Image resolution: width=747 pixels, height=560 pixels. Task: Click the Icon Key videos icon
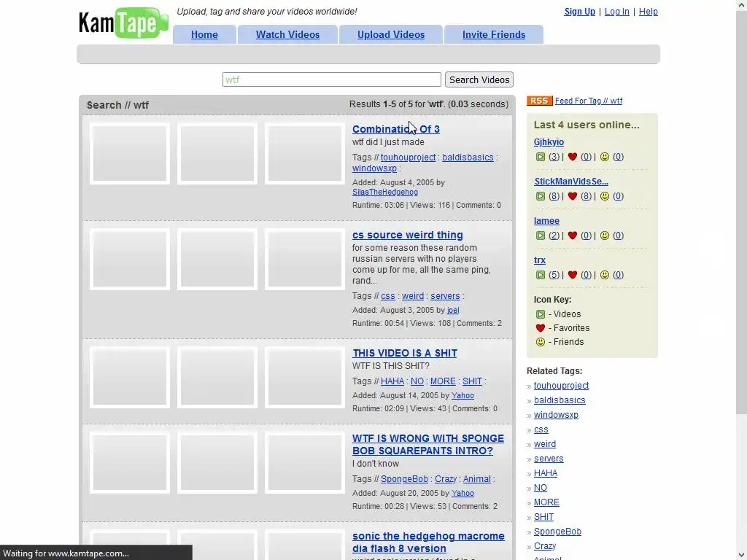[541, 314]
